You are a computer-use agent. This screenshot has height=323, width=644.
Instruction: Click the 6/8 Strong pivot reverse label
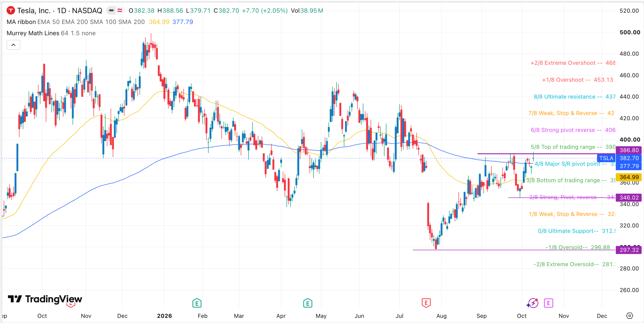pyautogui.click(x=573, y=130)
